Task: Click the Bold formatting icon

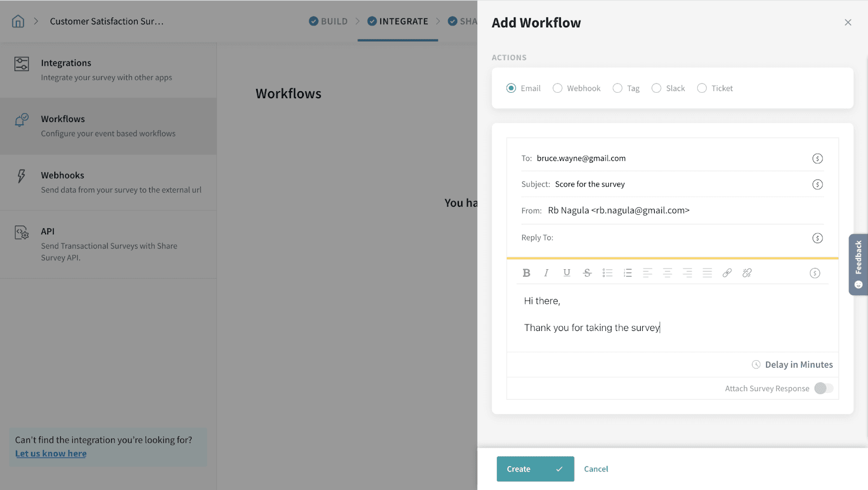Action: click(x=526, y=273)
